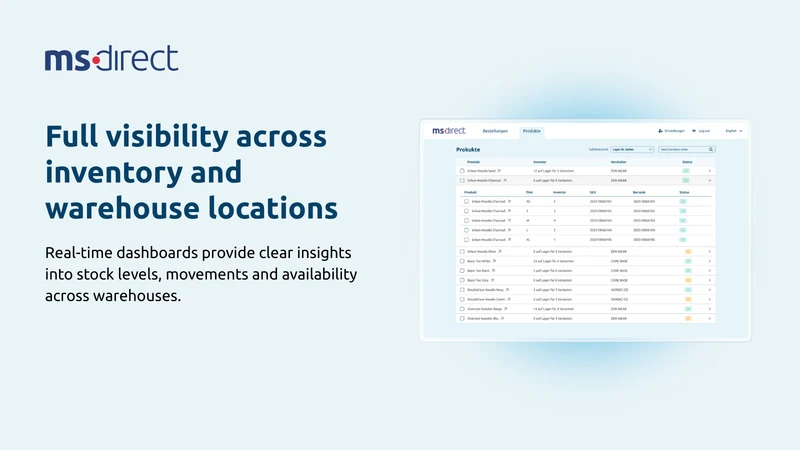Expand the DoubleFace Hoodie Green row chevron
This screenshot has height=450, width=800.
(710, 299)
